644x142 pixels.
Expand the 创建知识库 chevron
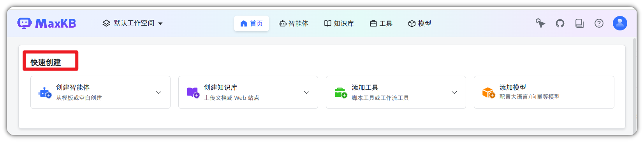(x=306, y=92)
